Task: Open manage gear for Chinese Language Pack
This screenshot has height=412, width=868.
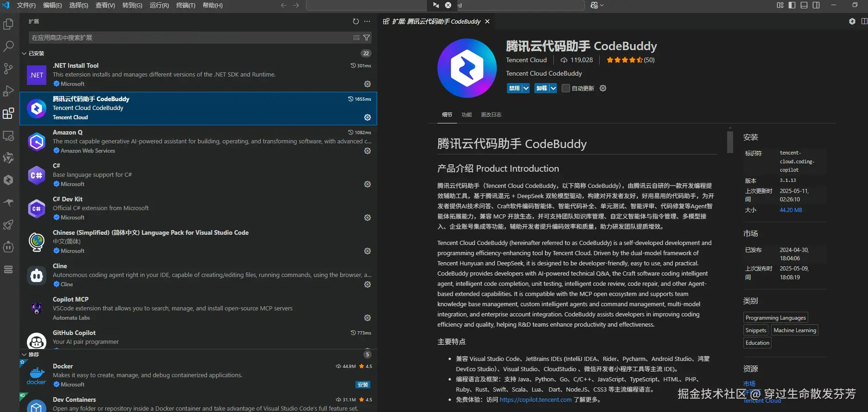Action: coord(367,251)
